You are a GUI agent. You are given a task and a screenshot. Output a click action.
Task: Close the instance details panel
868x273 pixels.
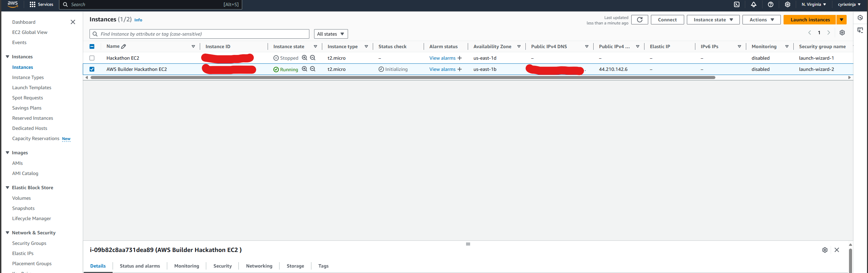837,250
